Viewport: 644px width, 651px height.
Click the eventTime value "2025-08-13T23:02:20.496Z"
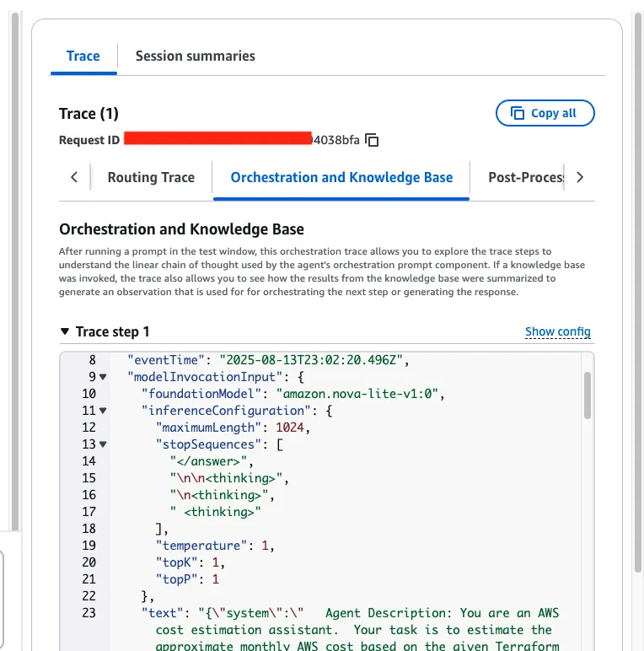(311, 360)
